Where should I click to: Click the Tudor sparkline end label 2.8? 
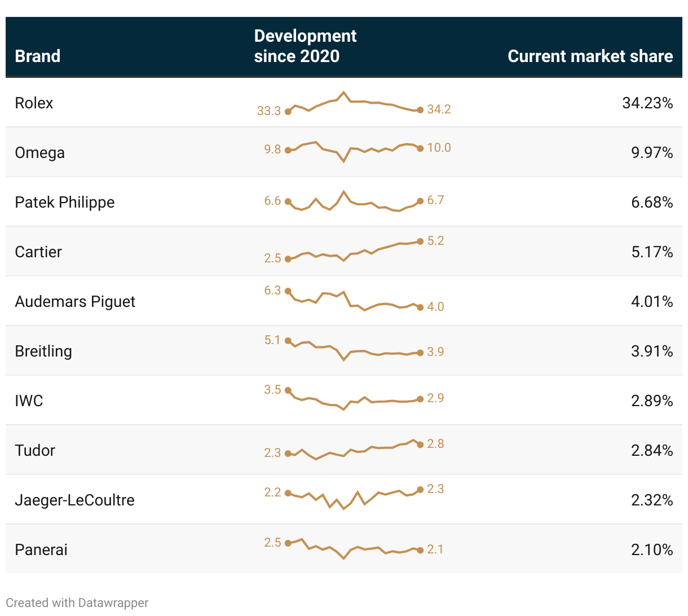tap(435, 444)
